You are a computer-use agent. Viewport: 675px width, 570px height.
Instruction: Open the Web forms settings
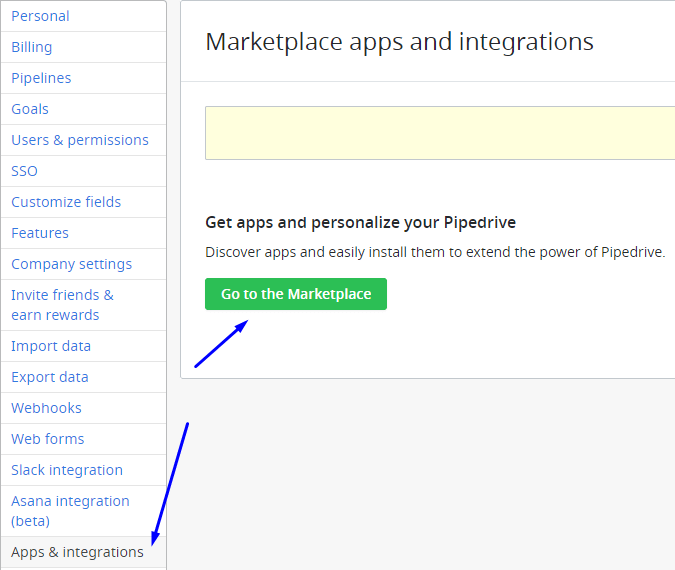coord(47,439)
